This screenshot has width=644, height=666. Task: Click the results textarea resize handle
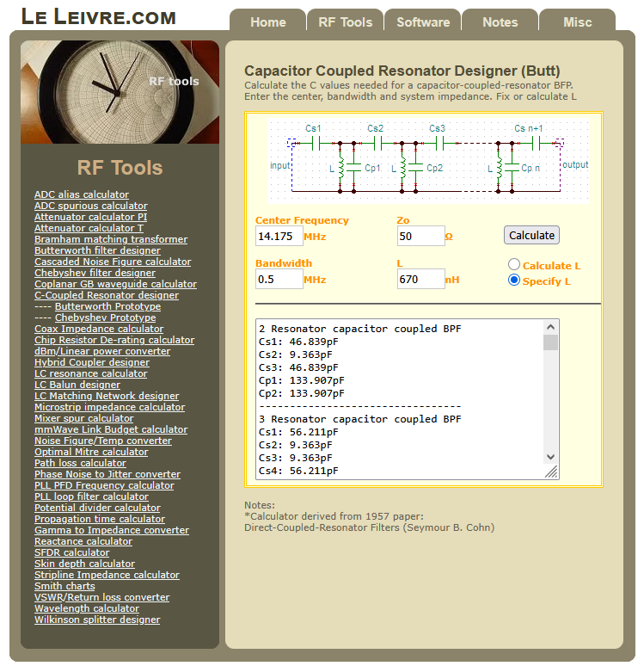click(551, 472)
